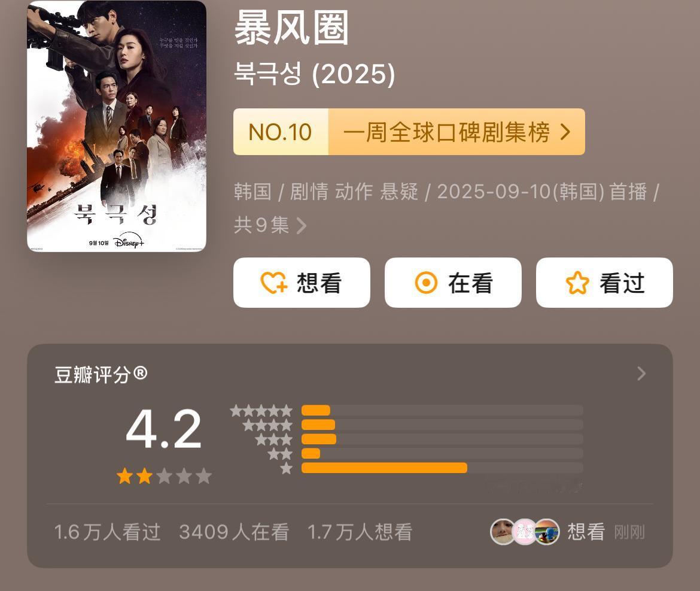Viewport: 700px width, 591px height.
Task: Click the 4.2 rating score
Action: click(164, 429)
